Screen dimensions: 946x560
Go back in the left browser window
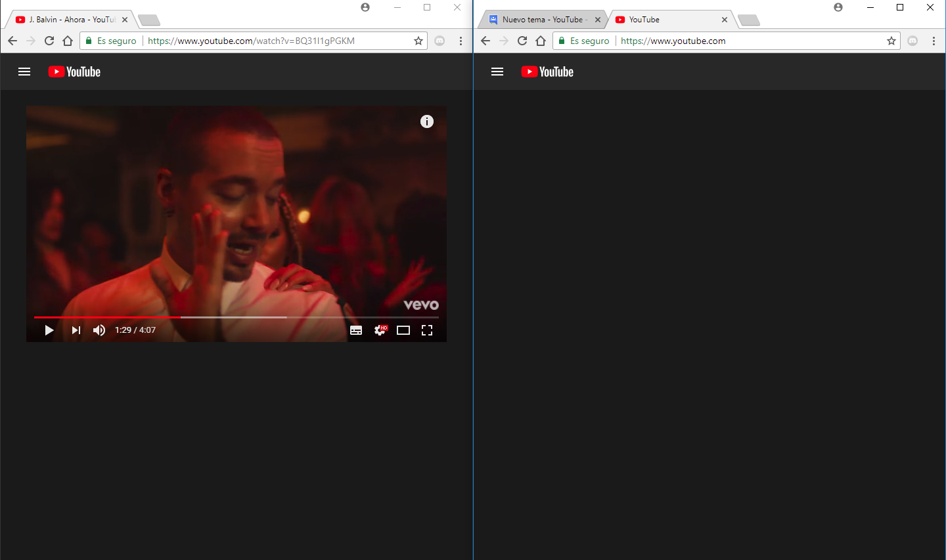pos(12,41)
